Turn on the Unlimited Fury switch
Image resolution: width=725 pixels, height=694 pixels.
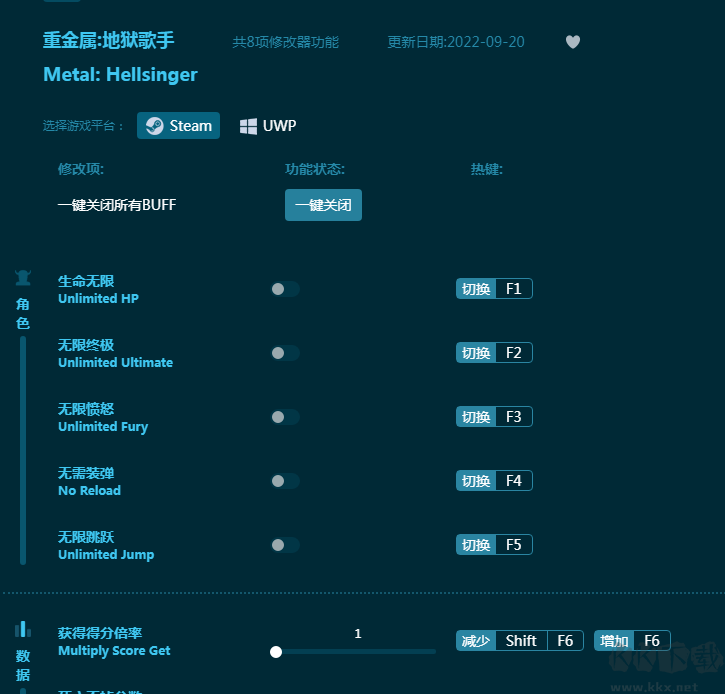[285, 417]
